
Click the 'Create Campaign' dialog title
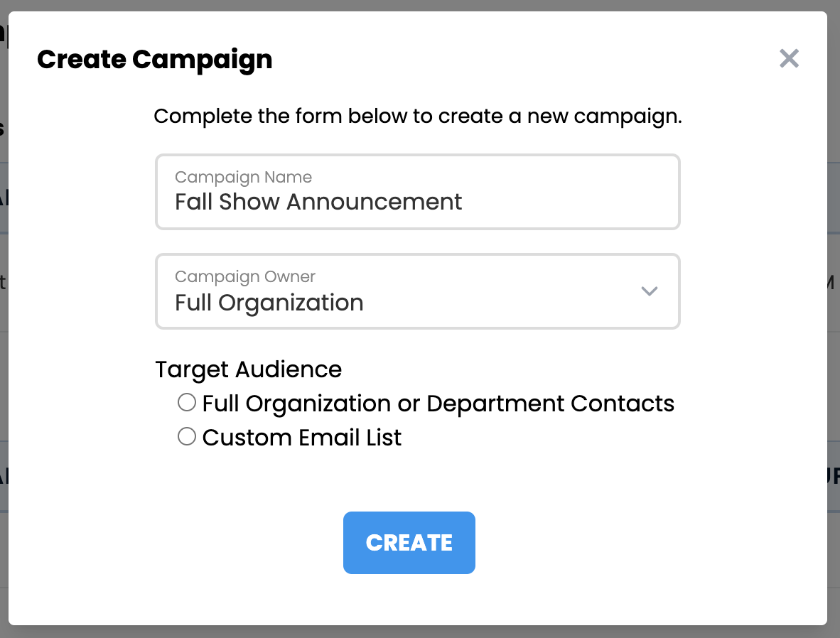tap(154, 59)
